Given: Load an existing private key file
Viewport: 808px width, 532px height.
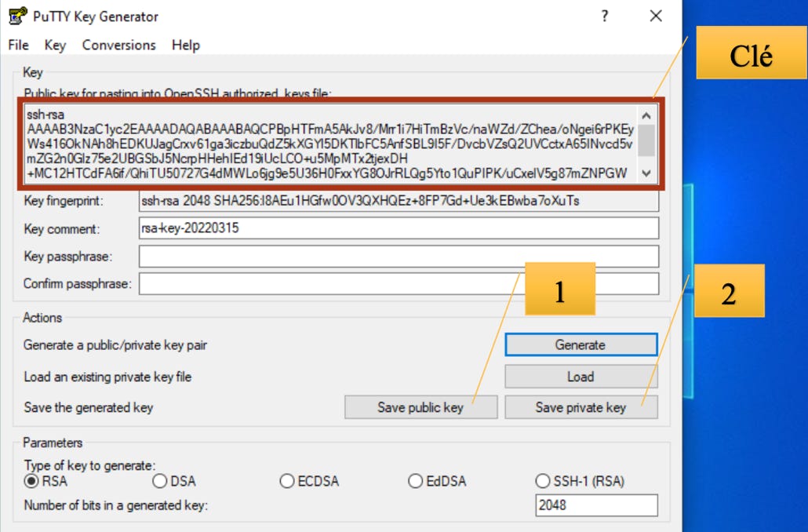Looking at the screenshot, I should pos(581,376).
